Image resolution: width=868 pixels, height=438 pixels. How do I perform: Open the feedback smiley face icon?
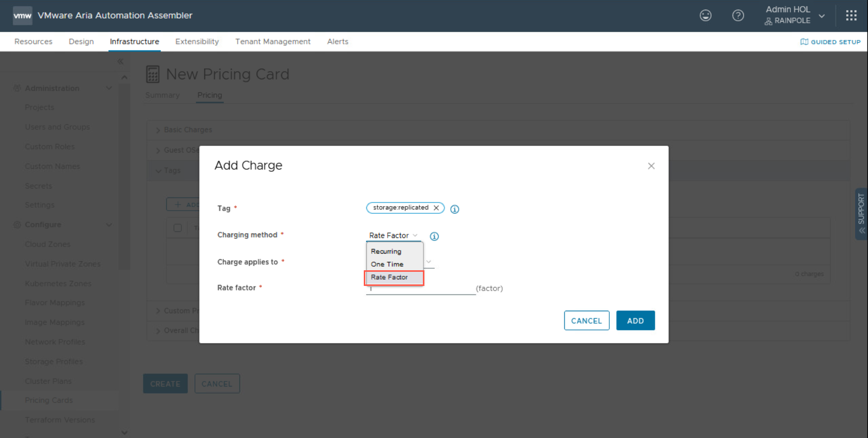click(x=705, y=16)
